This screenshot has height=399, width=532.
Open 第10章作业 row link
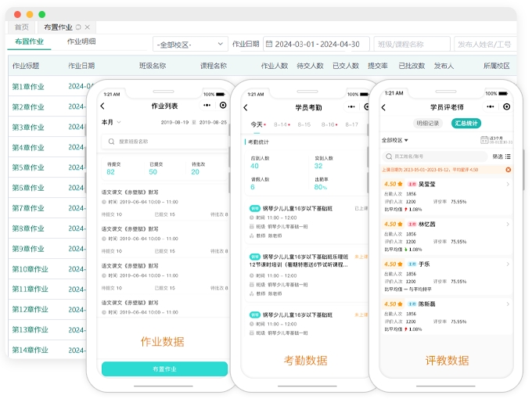30,269
